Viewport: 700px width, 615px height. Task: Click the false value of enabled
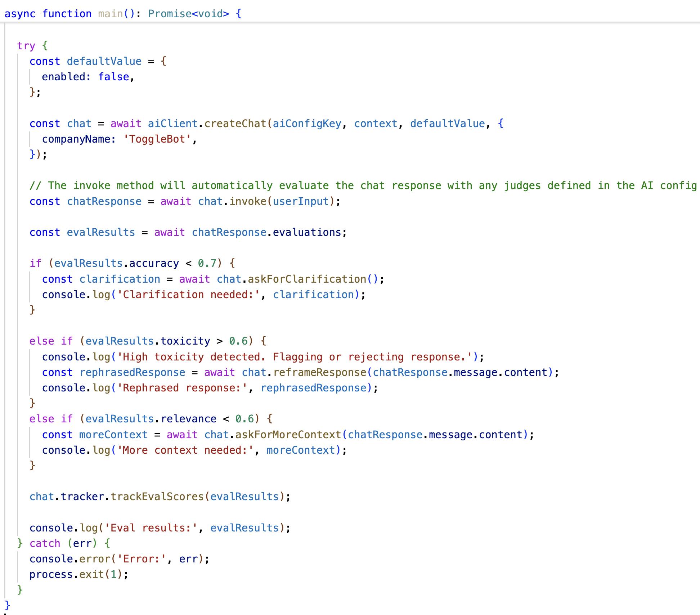[x=113, y=77]
